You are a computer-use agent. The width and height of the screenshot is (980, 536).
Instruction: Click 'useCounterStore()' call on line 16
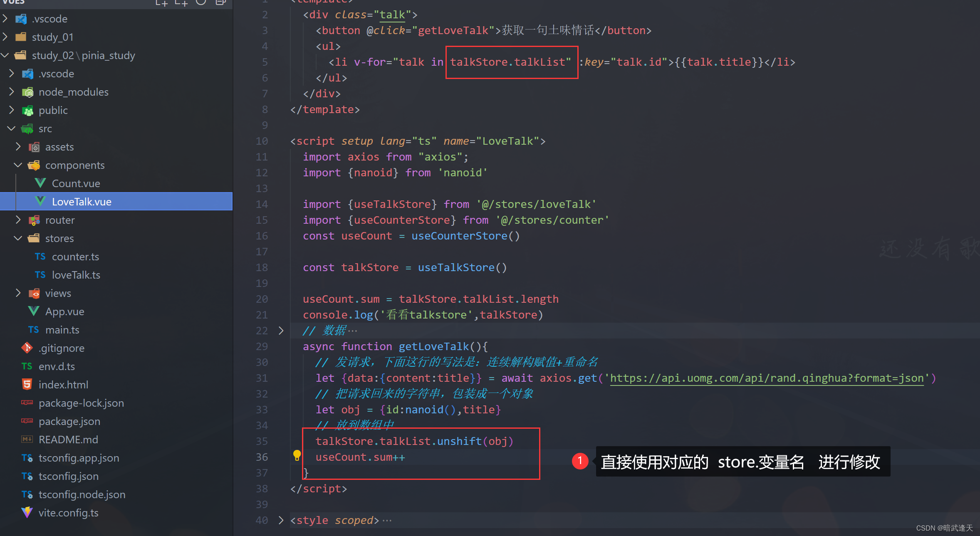click(x=466, y=236)
